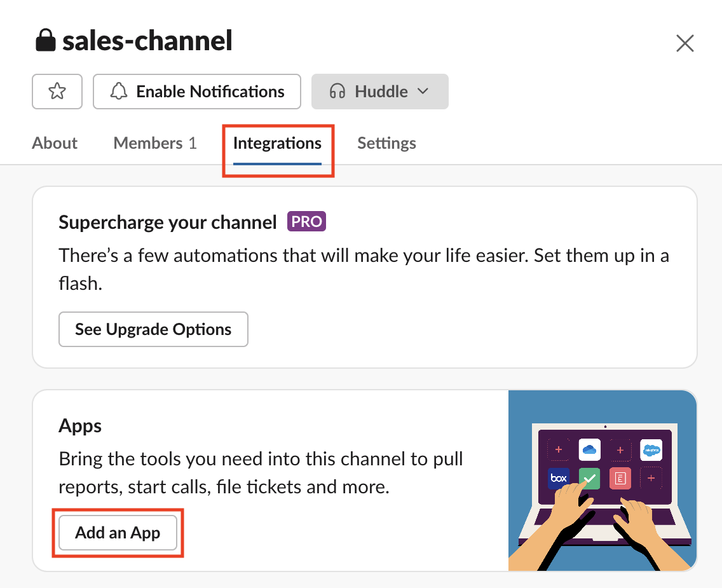Click the lock icon beside sales-channel
722x588 pixels.
pos(45,41)
